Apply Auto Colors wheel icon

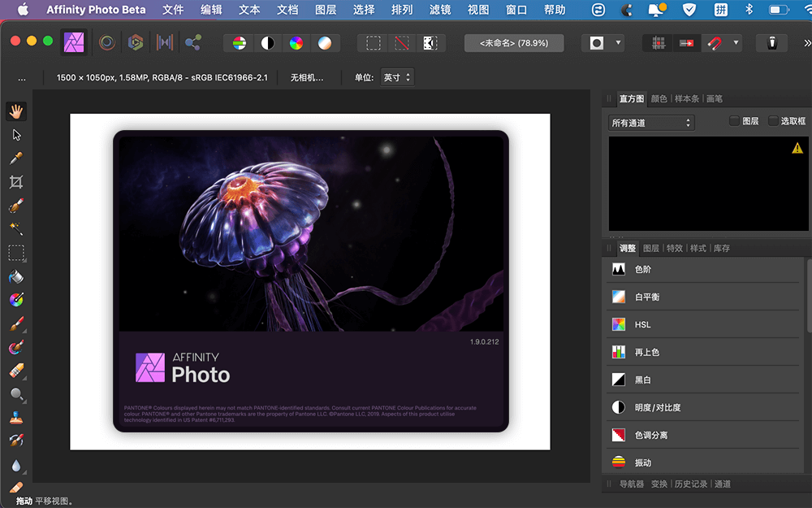pyautogui.click(x=296, y=43)
